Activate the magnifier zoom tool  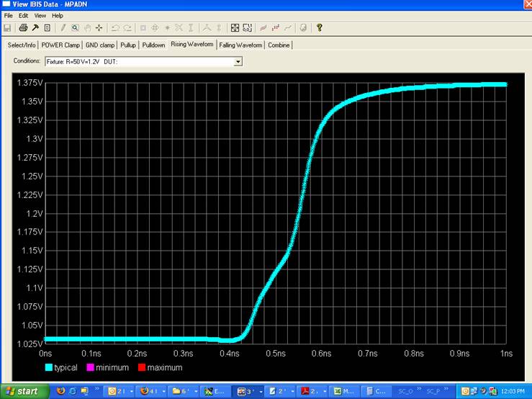75,28
